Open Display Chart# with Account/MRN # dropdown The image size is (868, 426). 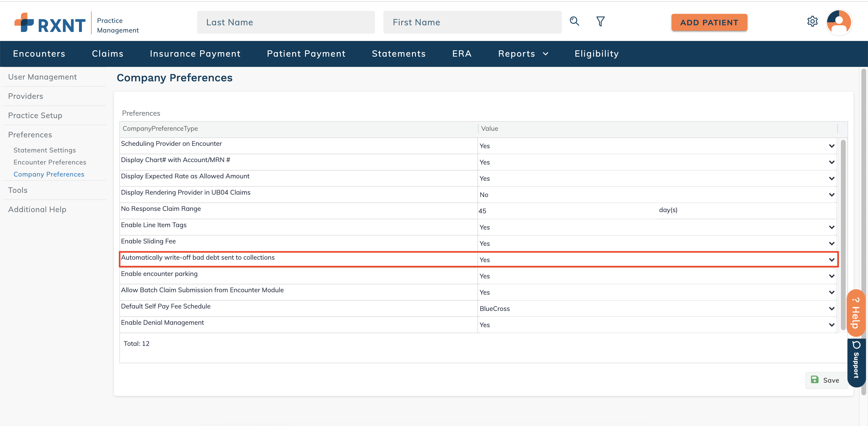coord(657,162)
